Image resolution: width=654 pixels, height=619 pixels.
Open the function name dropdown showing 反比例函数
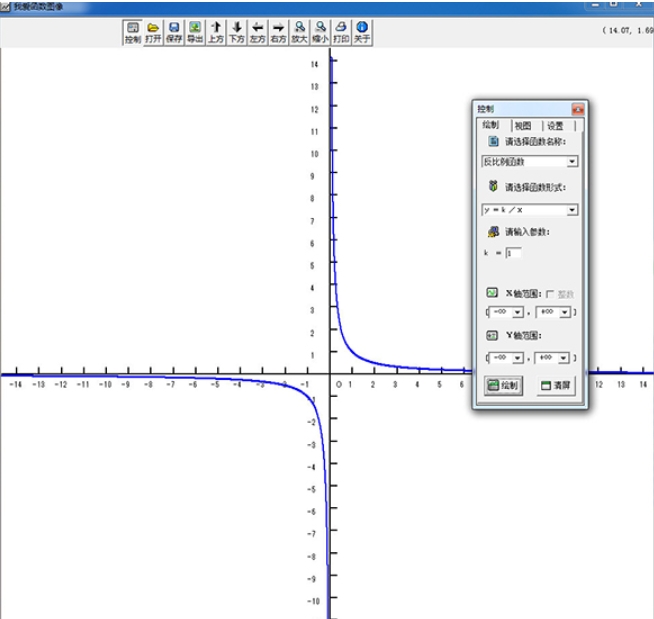tap(530, 161)
